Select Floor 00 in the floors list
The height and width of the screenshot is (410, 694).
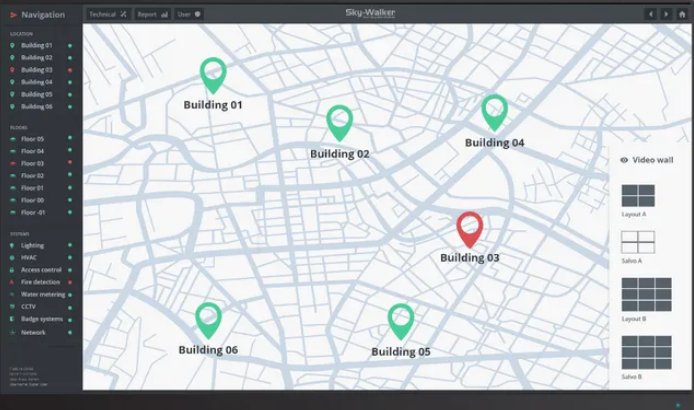pos(41,200)
